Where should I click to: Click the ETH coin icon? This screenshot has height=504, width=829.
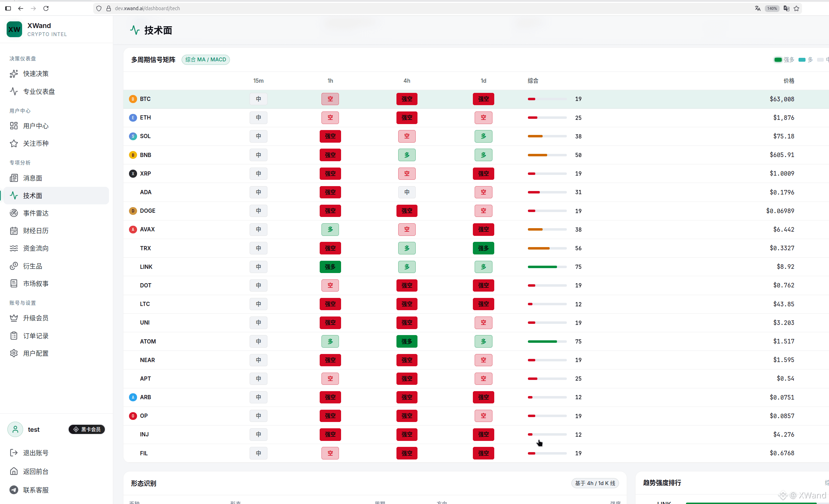[x=133, y=118]
